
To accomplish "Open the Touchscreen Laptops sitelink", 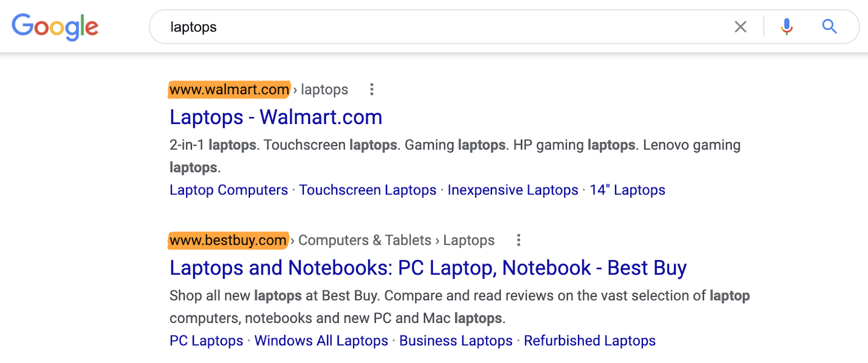I will tap(367, 190).
